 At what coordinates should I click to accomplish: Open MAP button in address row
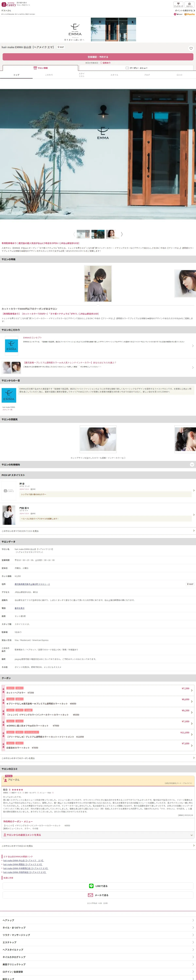tap(190, 584)
